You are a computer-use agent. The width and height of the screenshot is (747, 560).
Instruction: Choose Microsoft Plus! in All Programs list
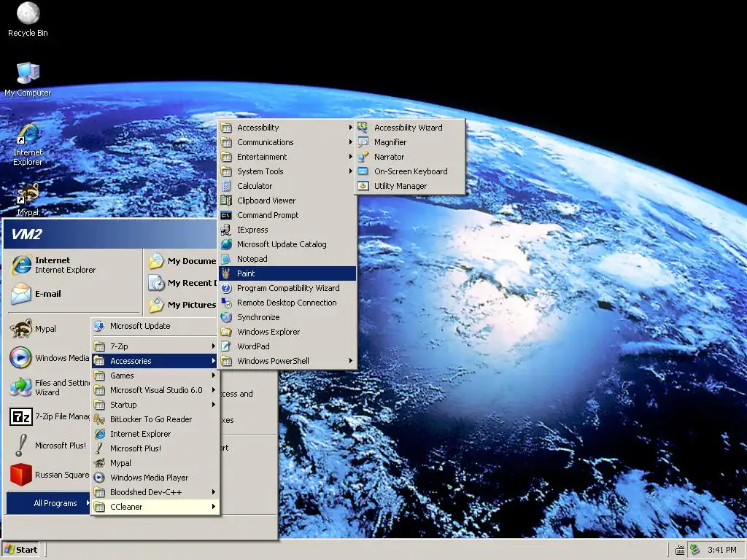(155, 448)
